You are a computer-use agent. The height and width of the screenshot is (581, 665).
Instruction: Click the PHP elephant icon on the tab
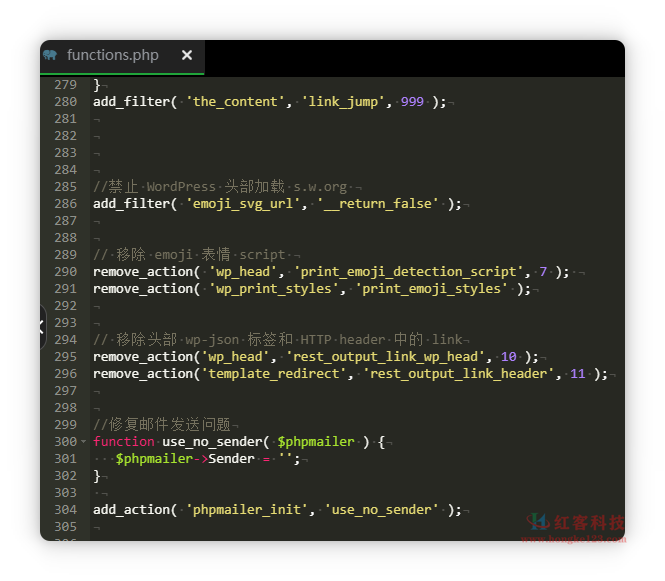50,55
